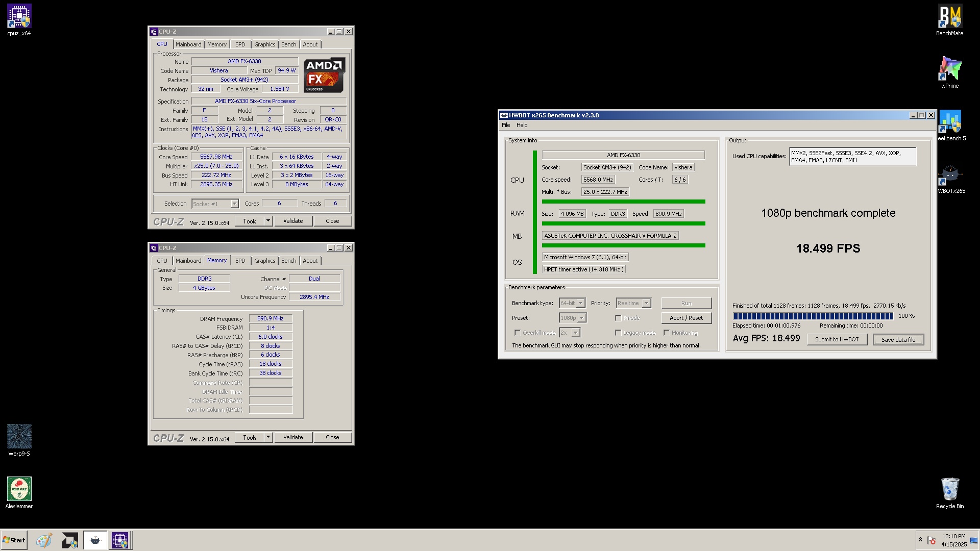Screen dimensions: 980x551
Task: Click the AMD FX logo in CPU-Z
Action: 324,75
